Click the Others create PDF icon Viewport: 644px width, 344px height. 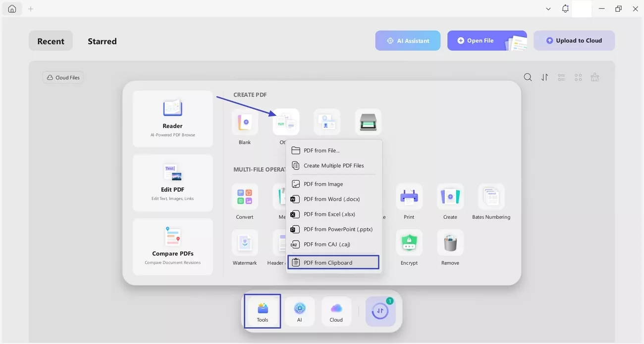click(286, 122)
